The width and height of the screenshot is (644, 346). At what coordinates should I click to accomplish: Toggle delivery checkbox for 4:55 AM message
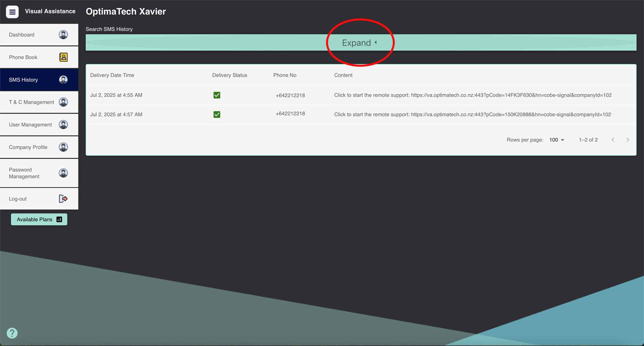click(217, 95)
